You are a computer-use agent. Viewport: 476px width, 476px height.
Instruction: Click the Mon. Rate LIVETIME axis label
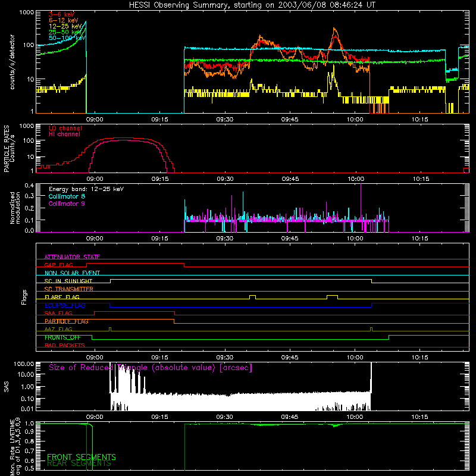coord(15,447)
